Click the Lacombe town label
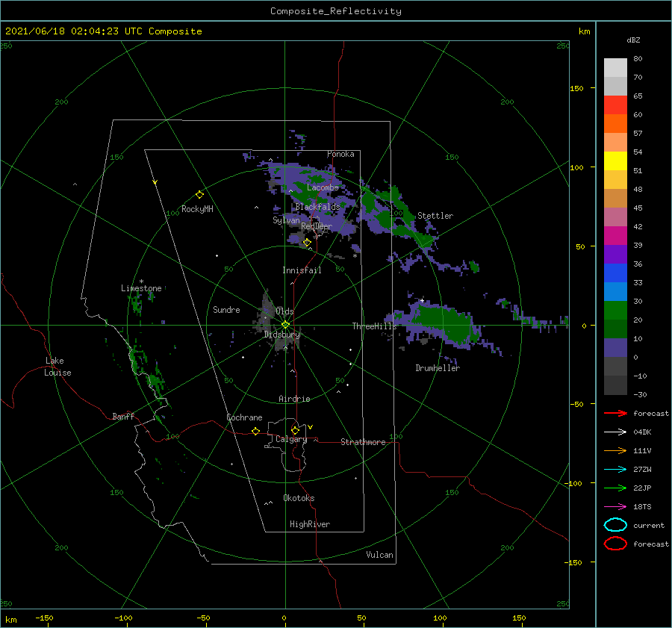This screenshot has width=672, height=628. click(323, 187)
